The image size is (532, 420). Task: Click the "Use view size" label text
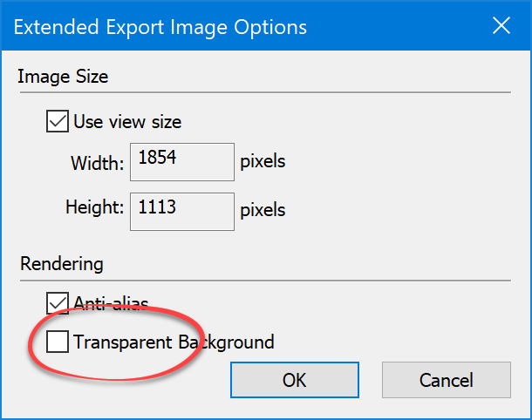click(x=127, y=122)
